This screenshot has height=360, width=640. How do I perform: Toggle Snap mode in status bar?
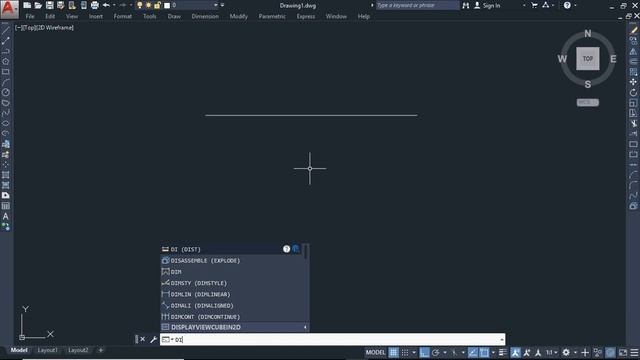click(405, 352)
